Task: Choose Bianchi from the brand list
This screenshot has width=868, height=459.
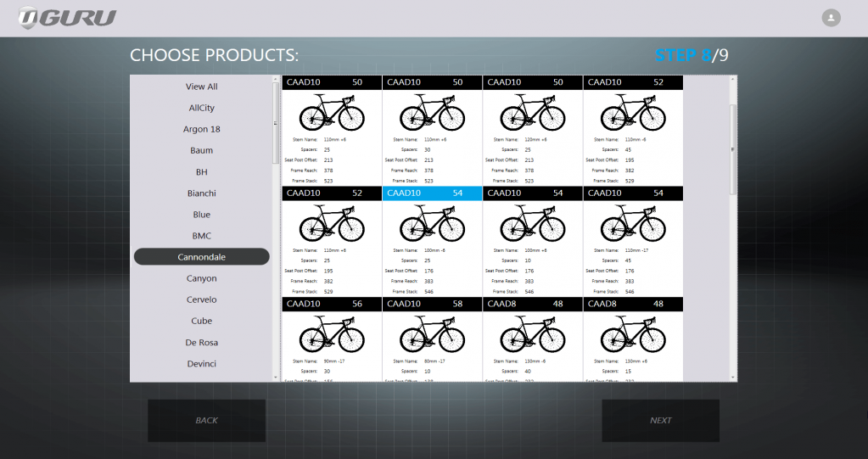Action: point(202,193)
